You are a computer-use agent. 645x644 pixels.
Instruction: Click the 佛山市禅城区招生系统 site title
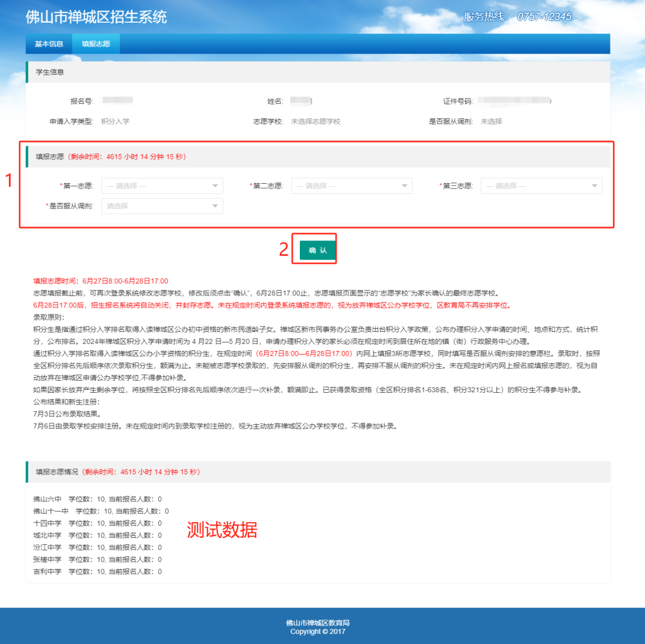pyautogui.click(x=96, y=17)
